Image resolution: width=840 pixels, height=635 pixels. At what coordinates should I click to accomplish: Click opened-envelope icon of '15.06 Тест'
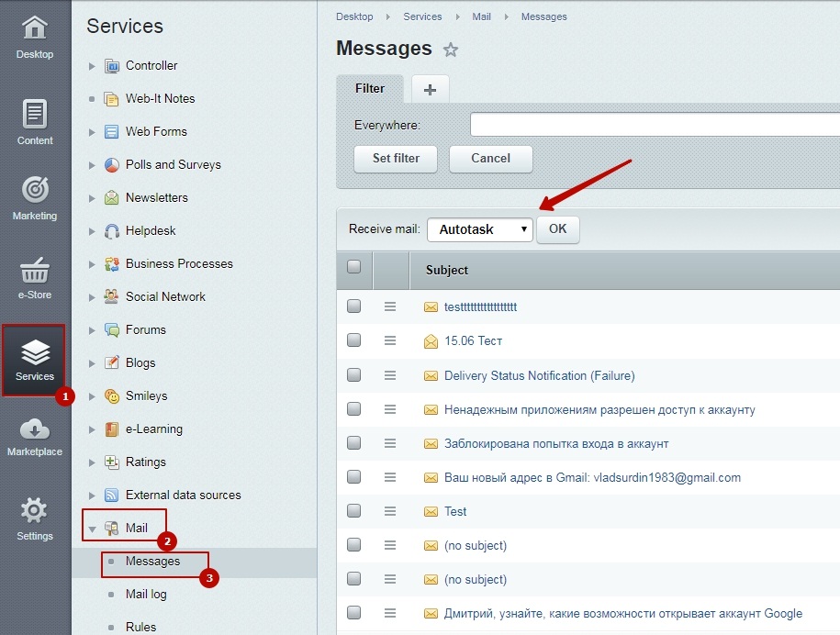431,341
